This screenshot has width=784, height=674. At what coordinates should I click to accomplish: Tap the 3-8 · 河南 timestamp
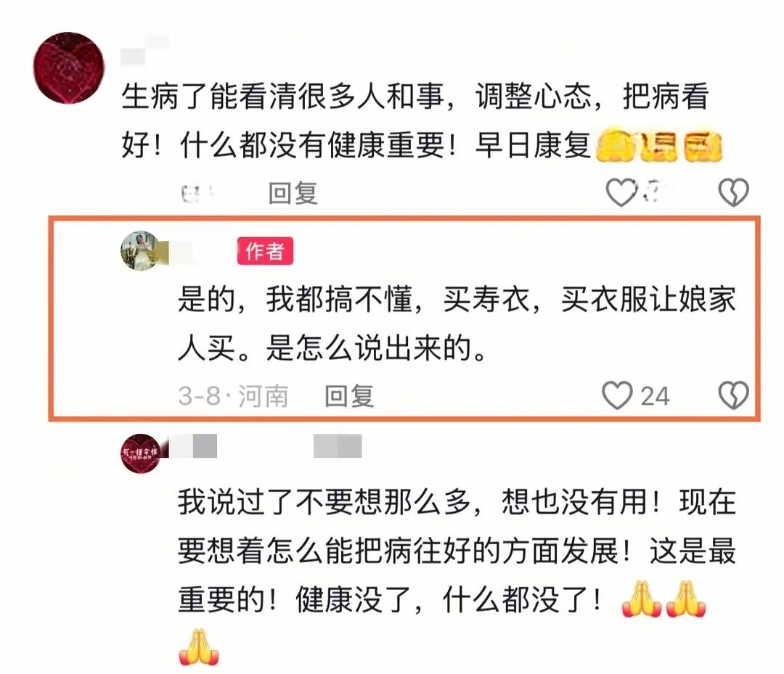pos(233,395)
